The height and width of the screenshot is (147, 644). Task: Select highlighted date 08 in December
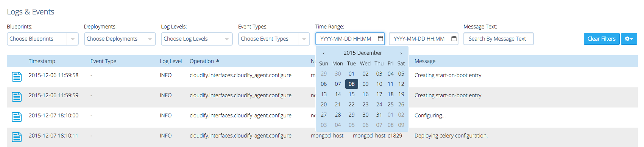click(352, 84)
